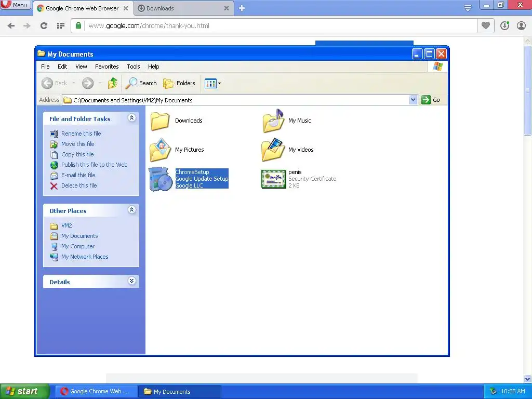The width and height of the screenshot is (532, 399).
Task: Open the Search toolbar button
Action: tap(141, 83)
